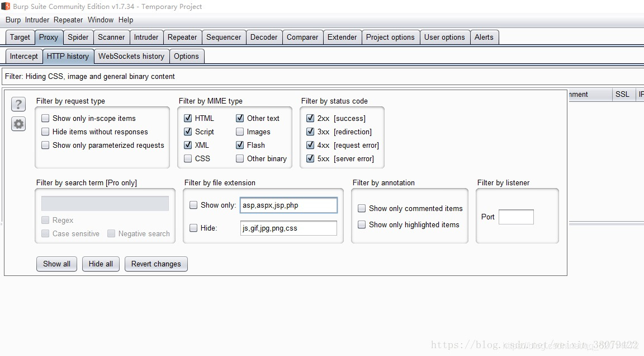Screen dimensions: 644x356
Task: Switch to the Intruder tool tab
Action: point(146,38)
